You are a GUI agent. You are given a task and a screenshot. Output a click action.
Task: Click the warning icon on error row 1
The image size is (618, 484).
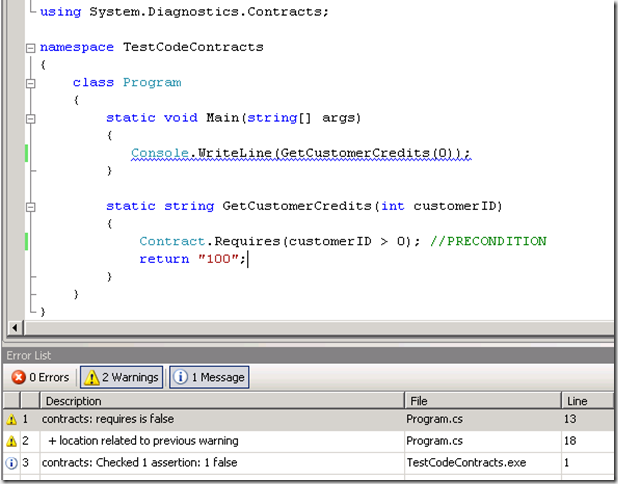coord(10,420)
